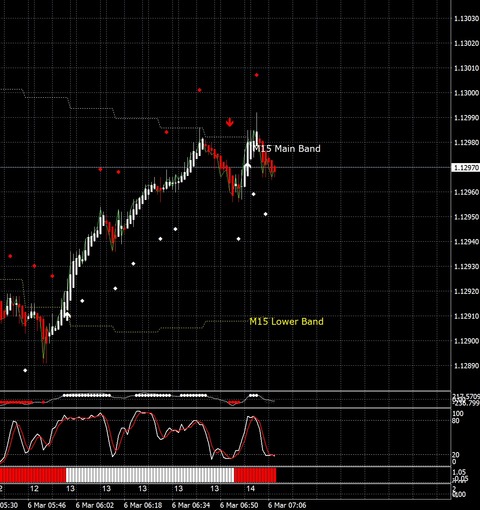Viewport: 480px width, 510px height.
Task: Select the M15 Main Band label
Action: pos(287,148)
